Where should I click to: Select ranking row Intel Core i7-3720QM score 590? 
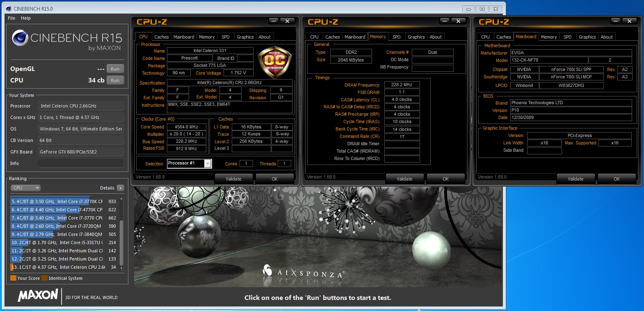coord(64,226)
